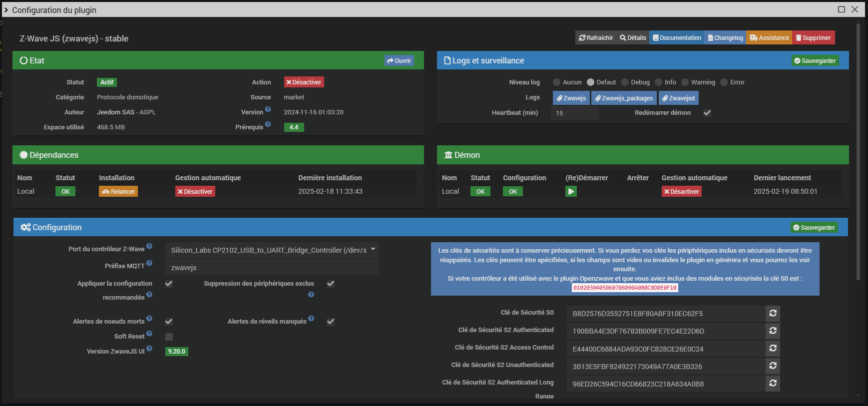
Task: Click Relancer to reinstall dependencies
Action: coord(118,191)
